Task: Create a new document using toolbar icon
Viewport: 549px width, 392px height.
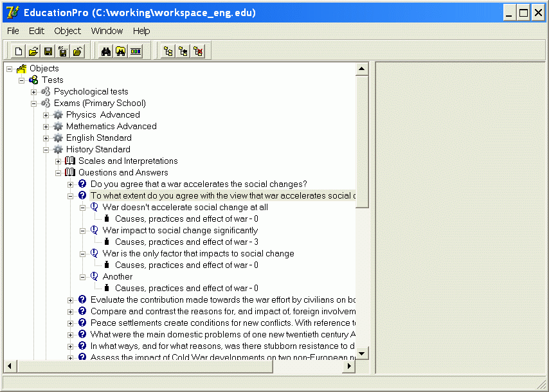Action: pos(17,51)
